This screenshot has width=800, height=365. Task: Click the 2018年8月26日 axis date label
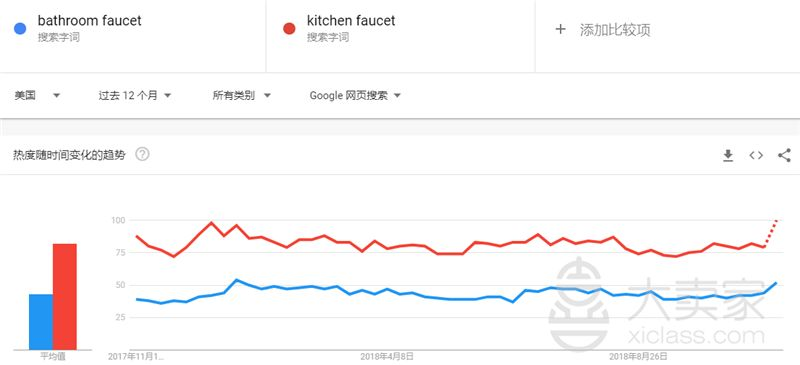coord(638,356)
